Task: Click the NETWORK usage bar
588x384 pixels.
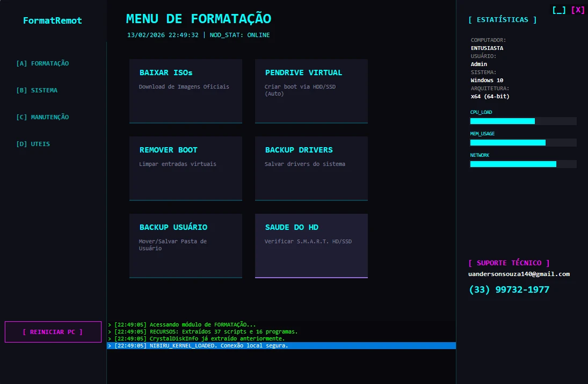Action: coord(523,164)
